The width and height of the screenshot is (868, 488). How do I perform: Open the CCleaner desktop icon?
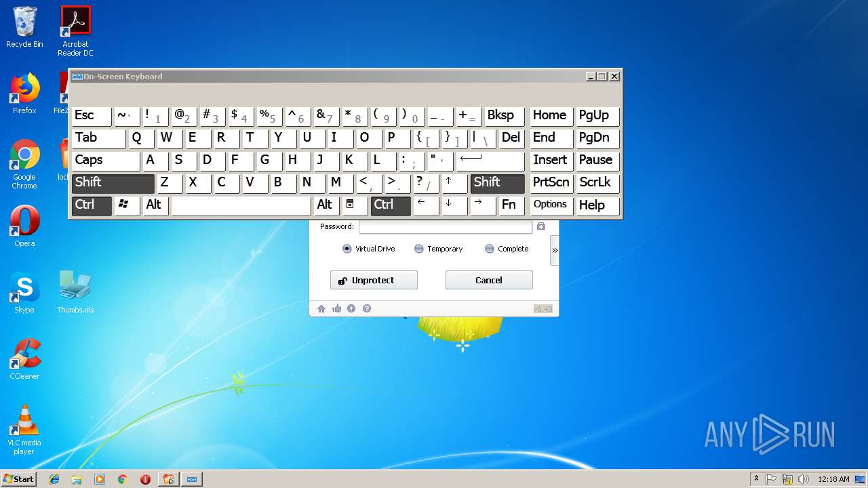[x=24, y=359]
